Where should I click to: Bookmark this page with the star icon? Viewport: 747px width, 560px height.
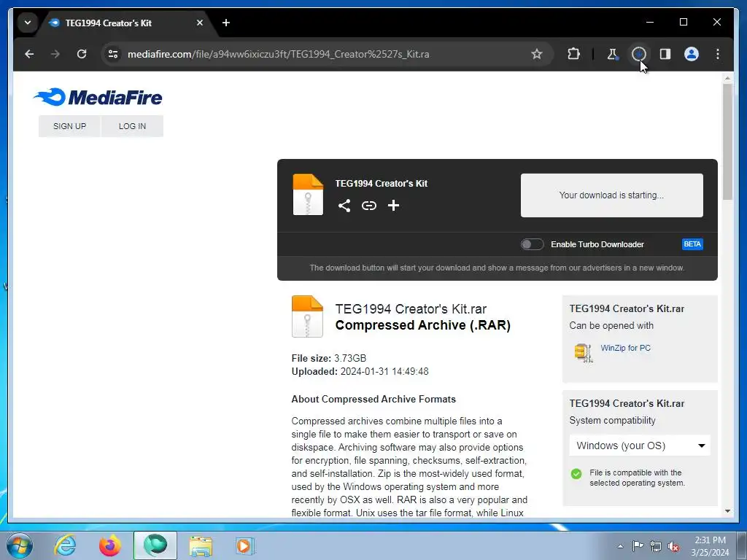click(x=537, y=54)
